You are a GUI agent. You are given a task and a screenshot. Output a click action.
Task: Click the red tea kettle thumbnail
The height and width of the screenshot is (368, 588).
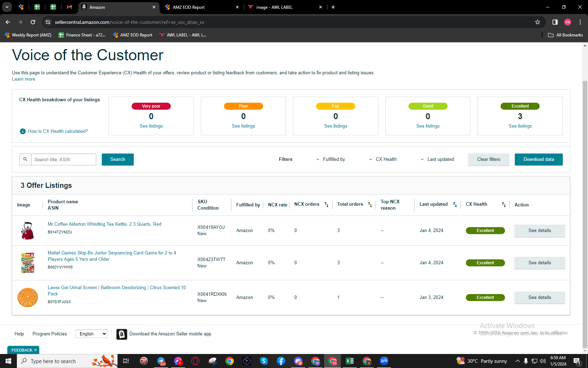coord(28,231)
